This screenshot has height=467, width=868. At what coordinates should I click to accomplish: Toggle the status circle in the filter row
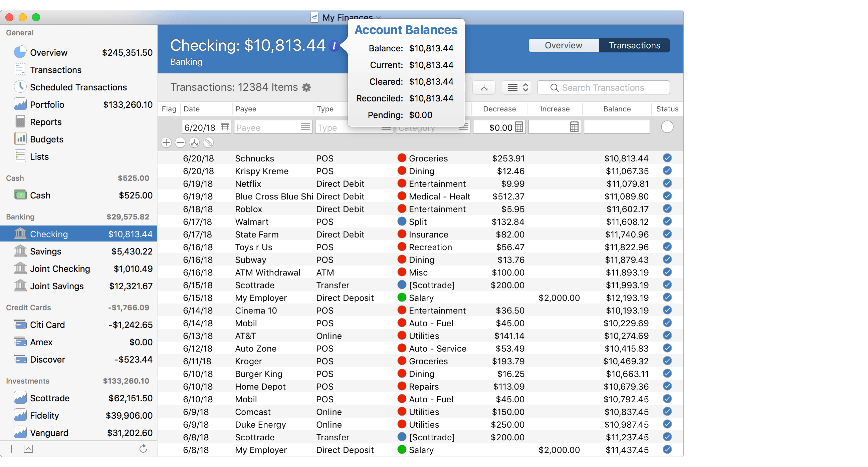tap(667, 127)
